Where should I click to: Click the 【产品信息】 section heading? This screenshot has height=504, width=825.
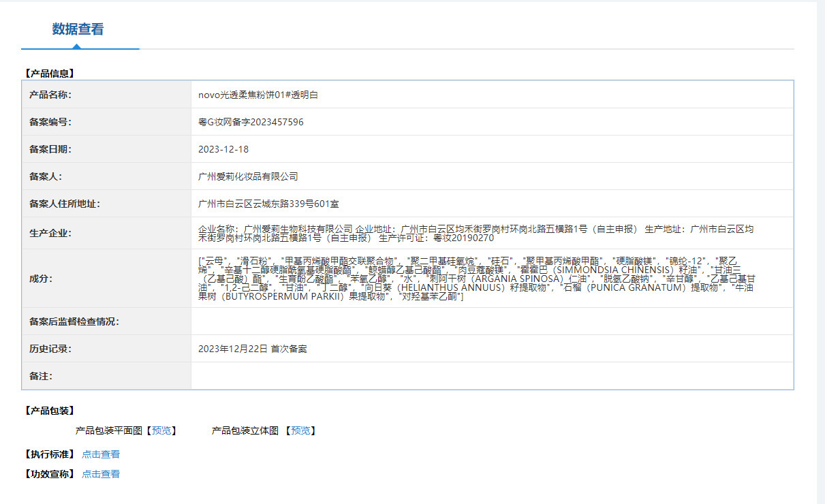[x=49, y=73]
